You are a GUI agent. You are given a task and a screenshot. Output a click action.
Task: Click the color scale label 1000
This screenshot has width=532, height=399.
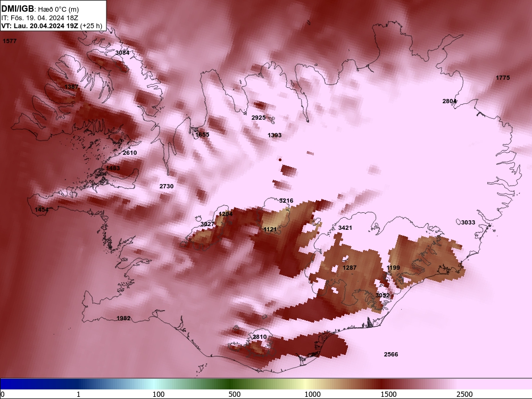(x=312, y=394)
